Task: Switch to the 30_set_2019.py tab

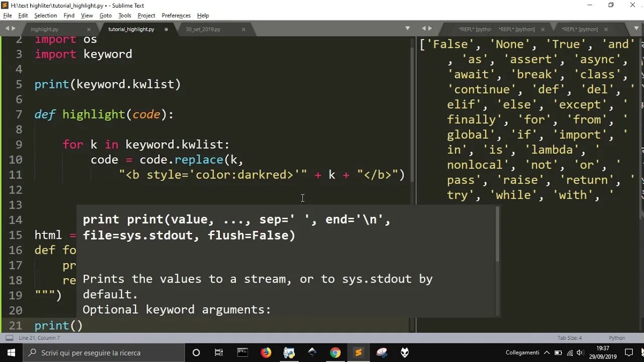Action: [203, 29]
